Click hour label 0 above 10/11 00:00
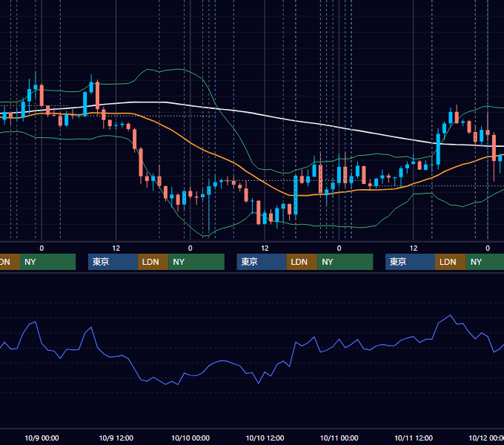This screenshot has width=504, height=445. pyautogui.click(x=339, y=248)
